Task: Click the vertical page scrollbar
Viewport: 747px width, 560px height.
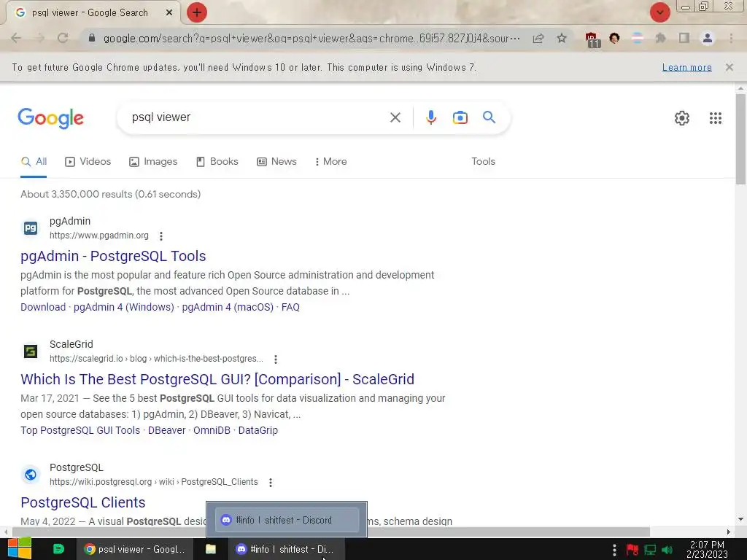Action: coord(740,139)
